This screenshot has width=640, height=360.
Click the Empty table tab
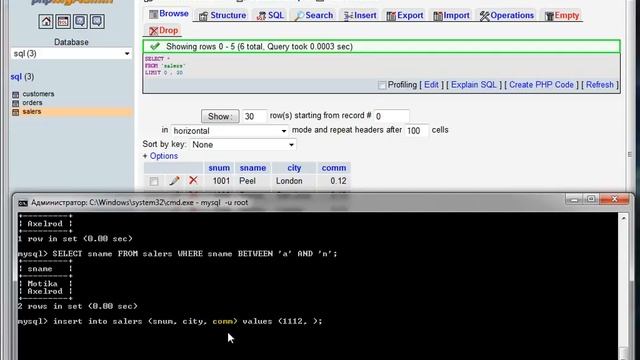(x=562, y=16)
